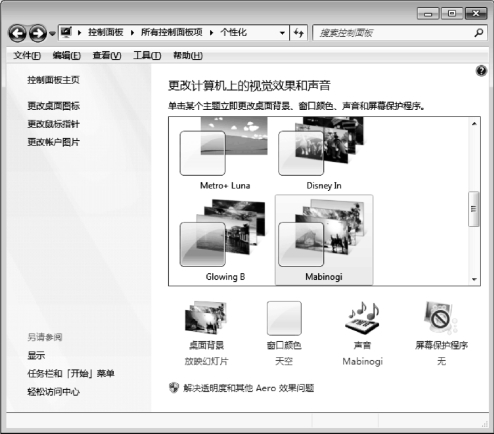Screen dimensions: 494x434
Task: Select the Disney In theme
Action: click(323, 154)
